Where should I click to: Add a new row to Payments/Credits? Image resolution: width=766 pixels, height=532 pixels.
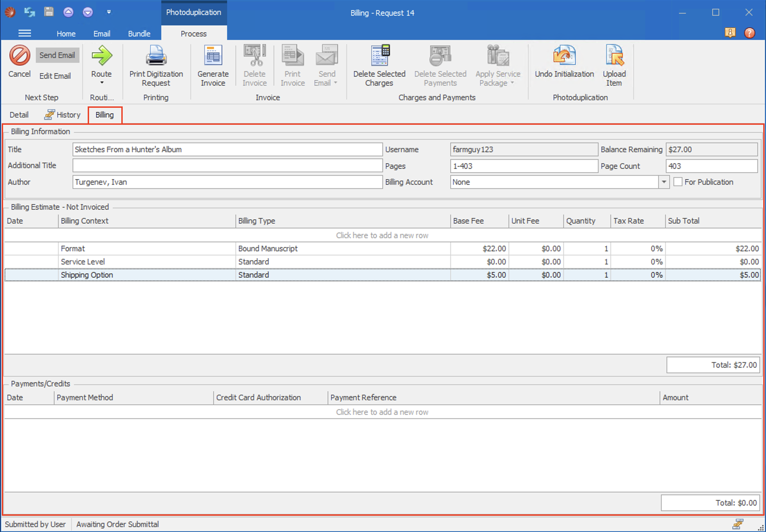coord(381,412)
